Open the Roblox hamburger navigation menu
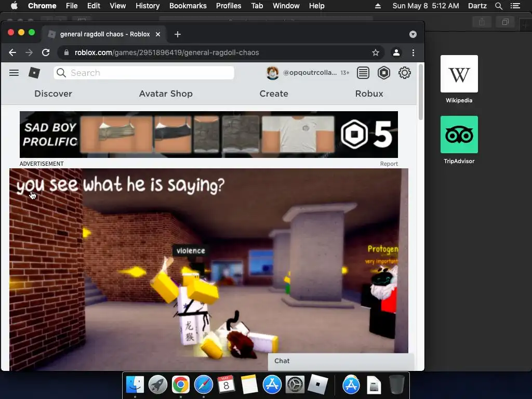The image size is (532, 399). [14, 73]
